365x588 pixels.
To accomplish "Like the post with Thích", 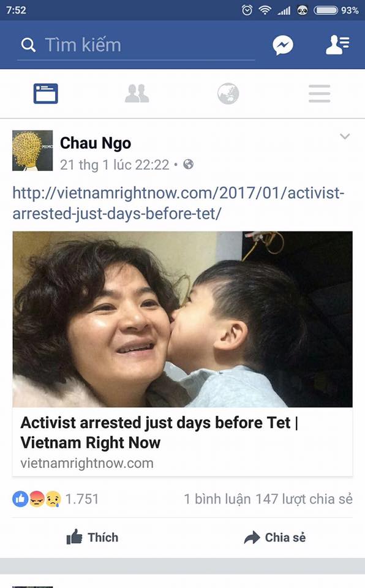I will (x=92, y=538).
